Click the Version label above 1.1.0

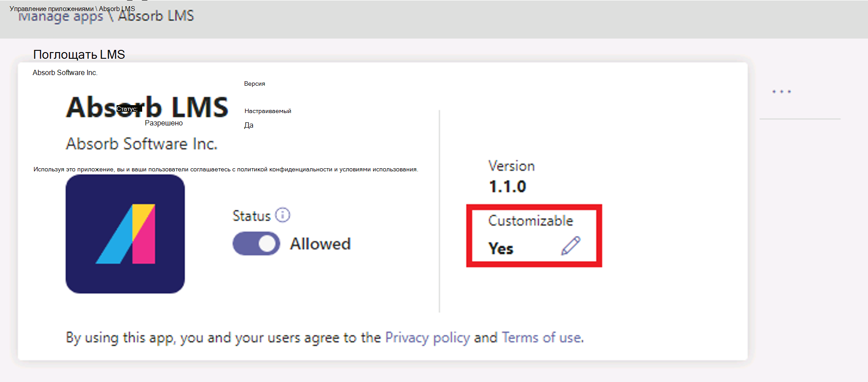click(511, 166)
